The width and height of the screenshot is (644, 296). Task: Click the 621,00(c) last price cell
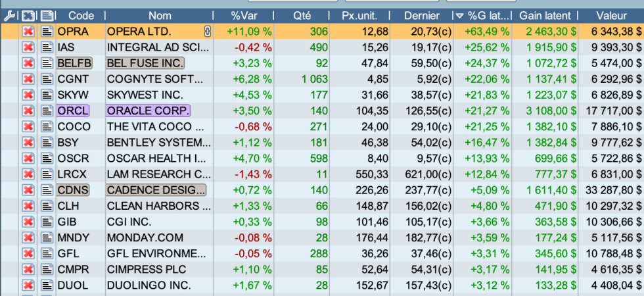(x=428, y=174)
